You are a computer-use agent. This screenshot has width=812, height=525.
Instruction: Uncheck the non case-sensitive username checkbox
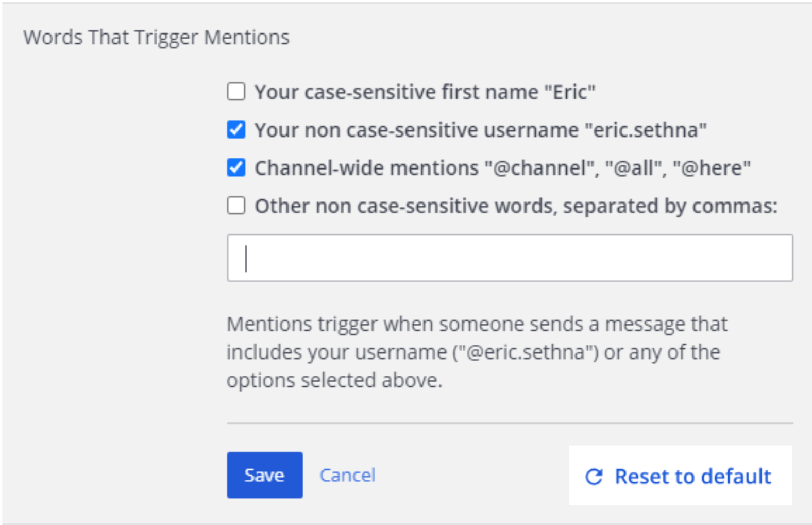[236, 130]
